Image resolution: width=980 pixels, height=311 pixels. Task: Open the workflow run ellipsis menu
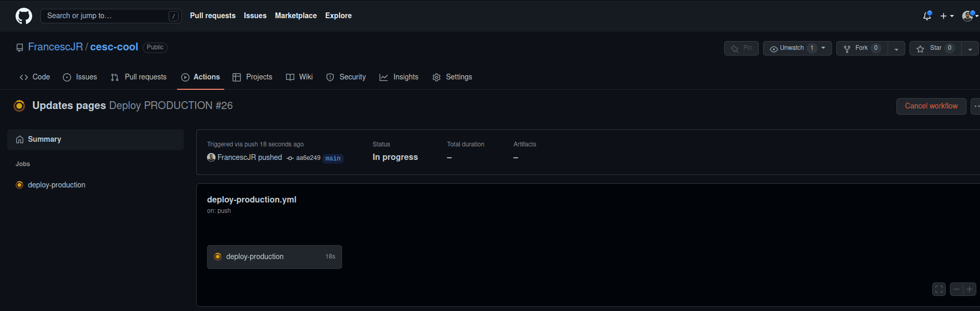(976, 106)
